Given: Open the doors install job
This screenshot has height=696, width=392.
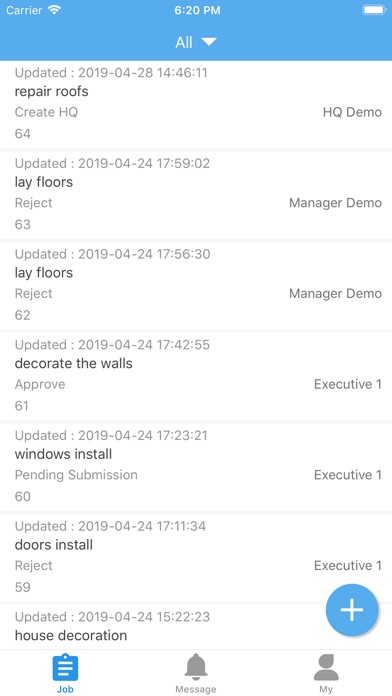Looking at the screenshot, I should pos(196,558).
